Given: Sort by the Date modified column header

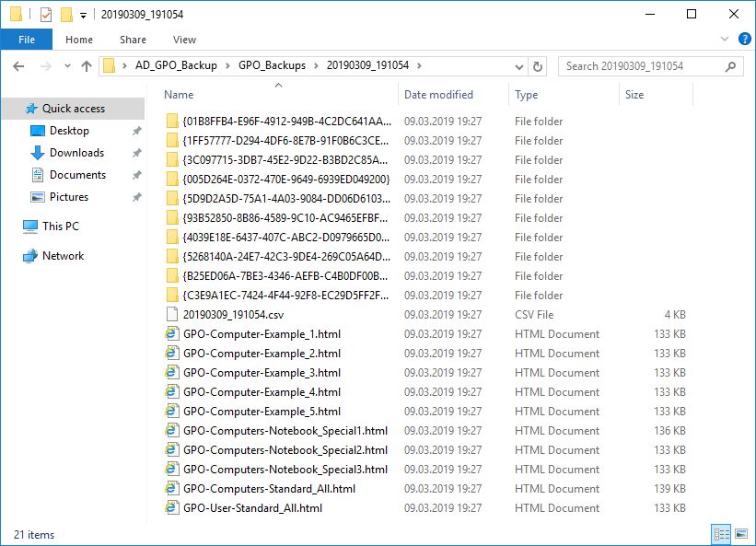Looking at the screenshot, I should click(453, 95).
